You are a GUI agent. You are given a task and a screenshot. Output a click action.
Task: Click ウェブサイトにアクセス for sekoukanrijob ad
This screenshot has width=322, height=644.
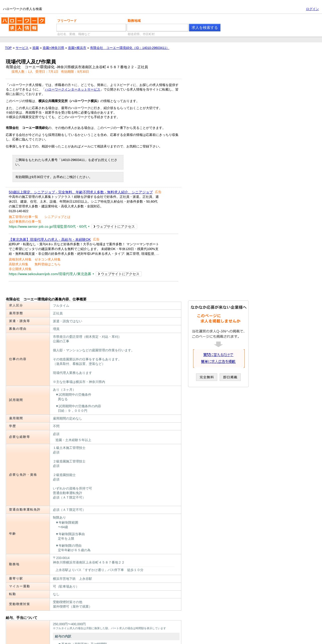[119, 274]
